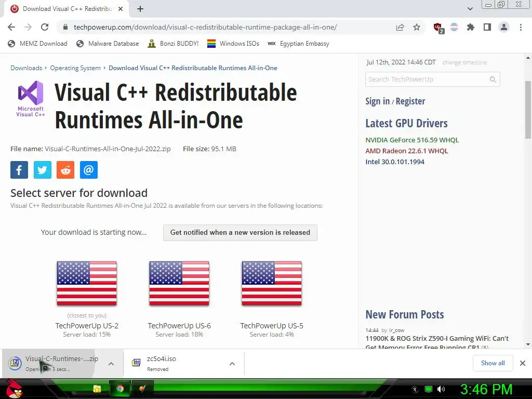The image size is (532, 399).
Task: Click the zc5o4i.iso download entry
Action: point(177,363)
